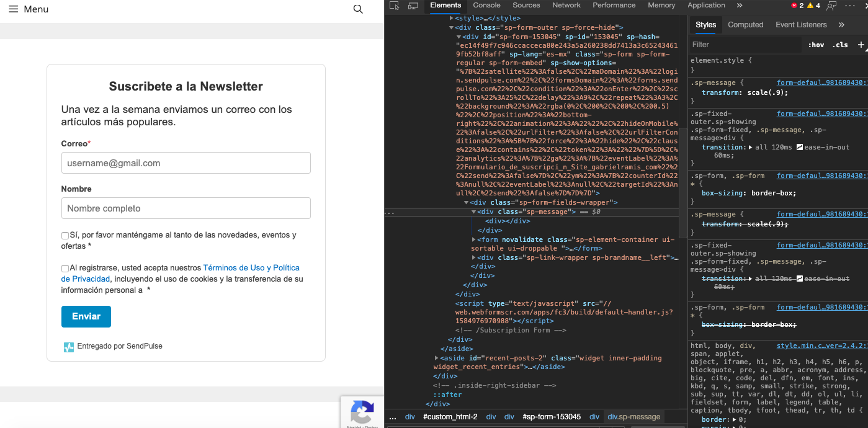Select #custom_html-2 in the breadcrumb
The image size is (868, 428).
click(450, 417)
